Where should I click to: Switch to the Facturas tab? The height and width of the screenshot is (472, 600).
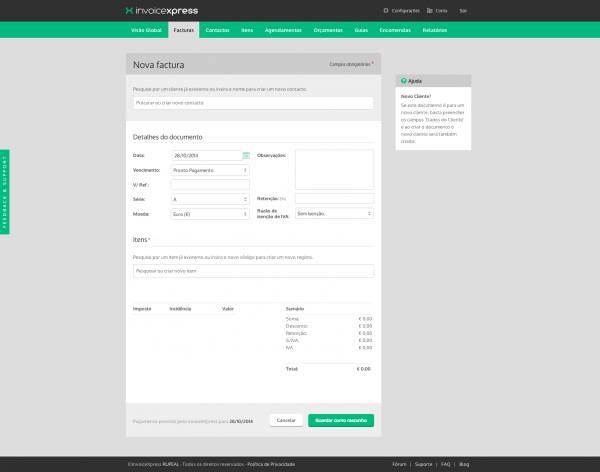coord(184,30)
